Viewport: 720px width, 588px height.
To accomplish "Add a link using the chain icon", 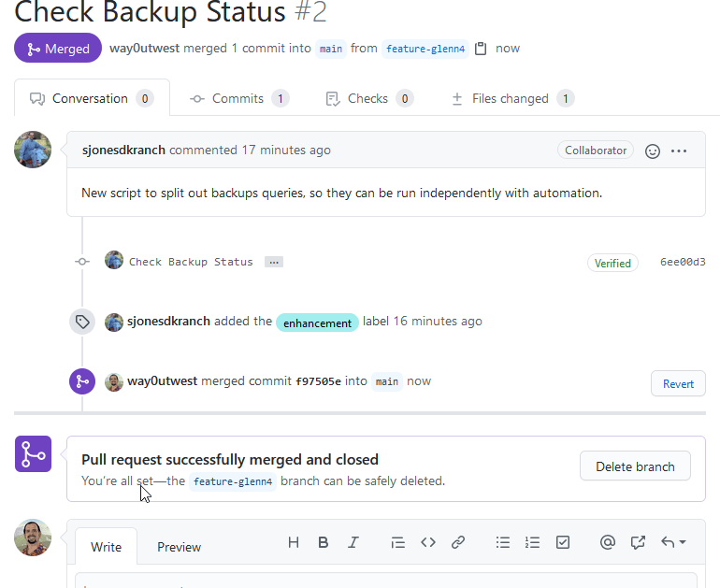I will [458, 542].
